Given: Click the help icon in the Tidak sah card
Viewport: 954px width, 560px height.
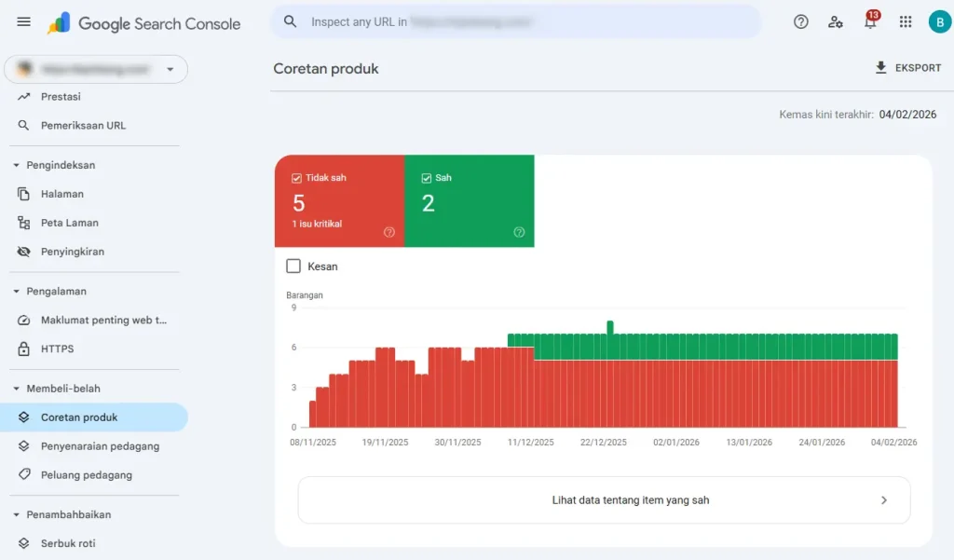Looking at the screenshot, I should coord(389,232).
